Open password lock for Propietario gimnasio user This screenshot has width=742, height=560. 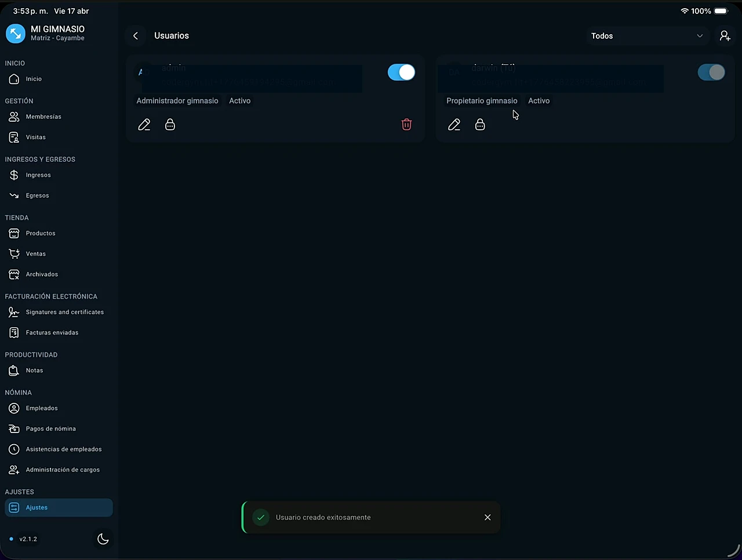tap(480, 125)
